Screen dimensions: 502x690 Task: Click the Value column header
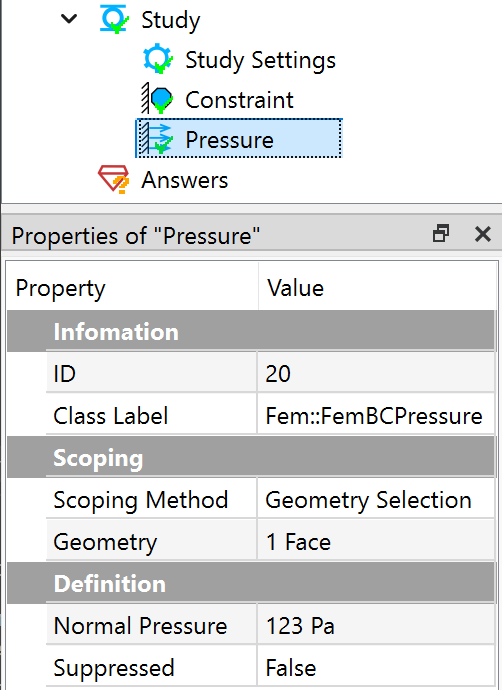[377, 288]
